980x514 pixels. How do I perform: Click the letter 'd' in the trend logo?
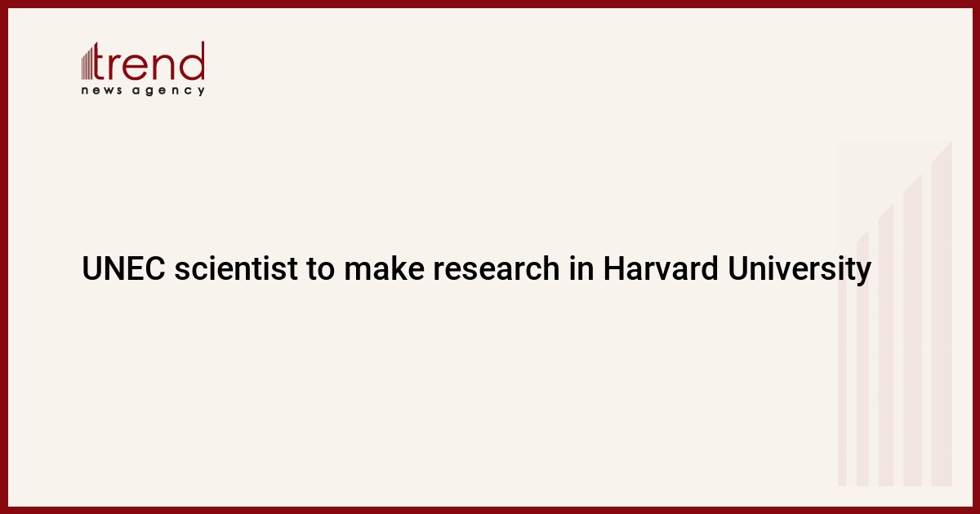194,62
